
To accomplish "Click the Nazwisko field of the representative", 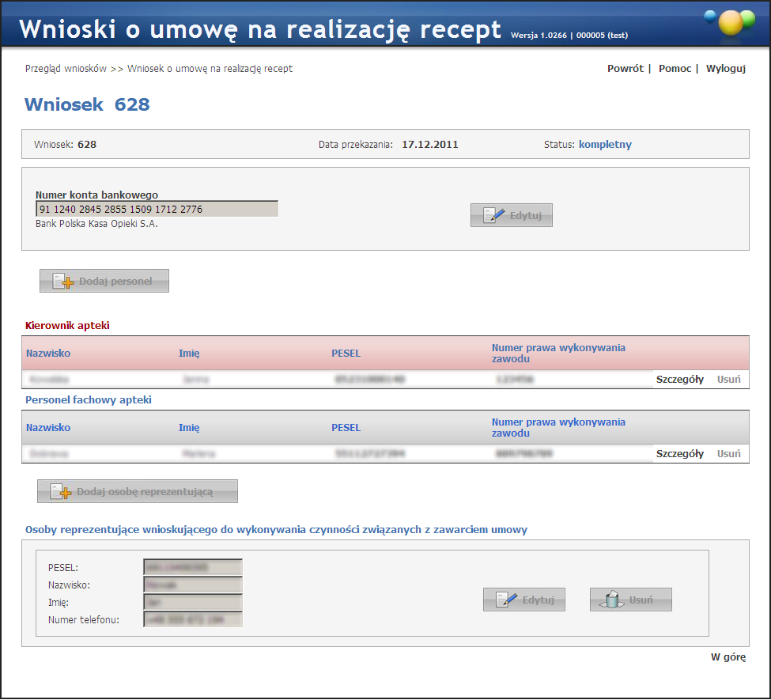I will coord(192,585).
